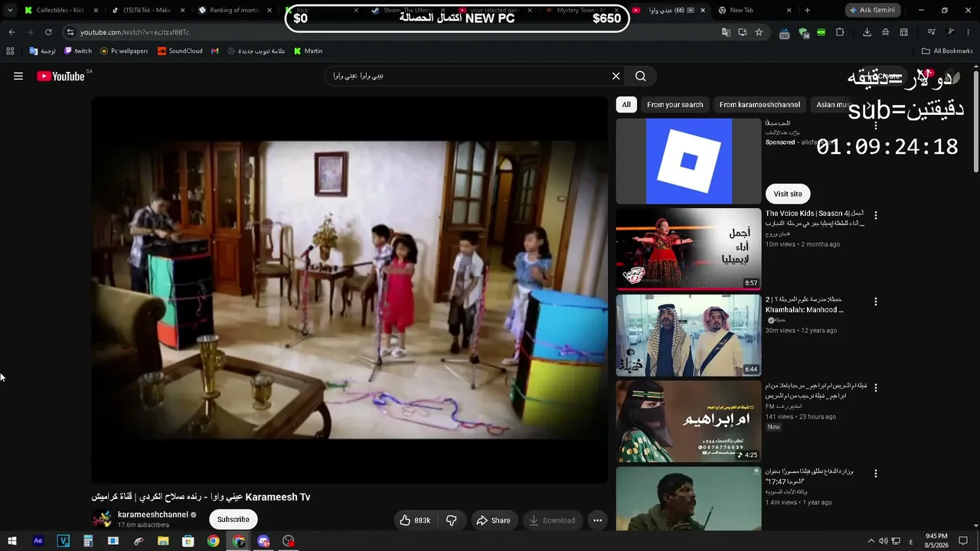Viewport: 980px width, 551px height.
Task: Click the page vertical scrollbar
Action: click(x=975, y=121)
